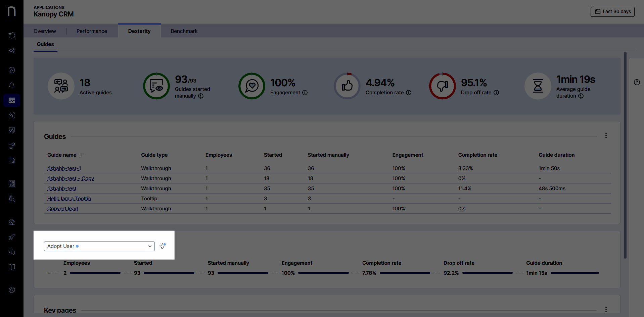This screenshot has height=317, width=644.
Task: Click the vertical page scrollbar
Action: (x=625, y=154)
